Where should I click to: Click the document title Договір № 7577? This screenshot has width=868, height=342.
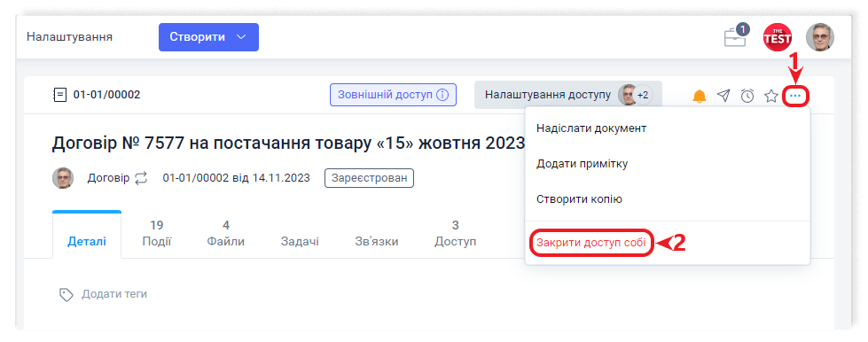(x=288, y=144)
